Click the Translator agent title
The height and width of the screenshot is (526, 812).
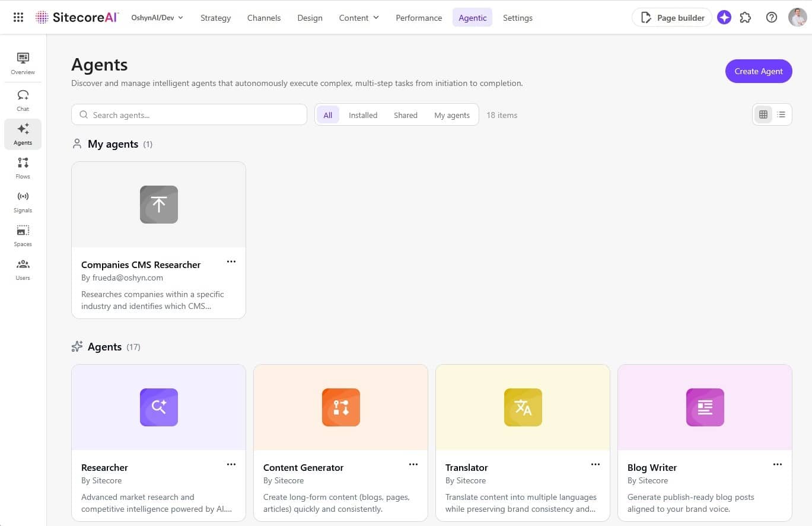point(467,467)
